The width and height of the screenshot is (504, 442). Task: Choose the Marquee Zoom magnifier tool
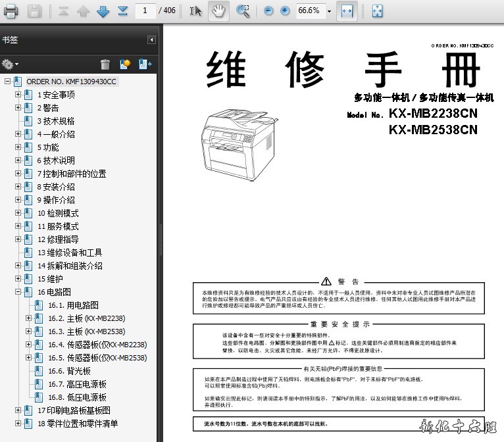(243, 11)
